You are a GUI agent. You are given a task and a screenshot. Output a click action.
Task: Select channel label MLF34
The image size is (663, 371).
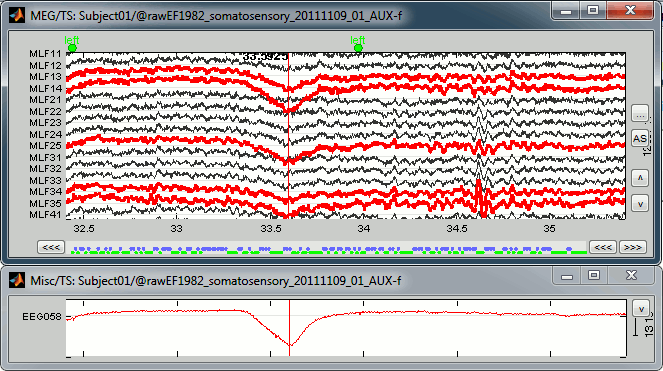coord(45,192)
